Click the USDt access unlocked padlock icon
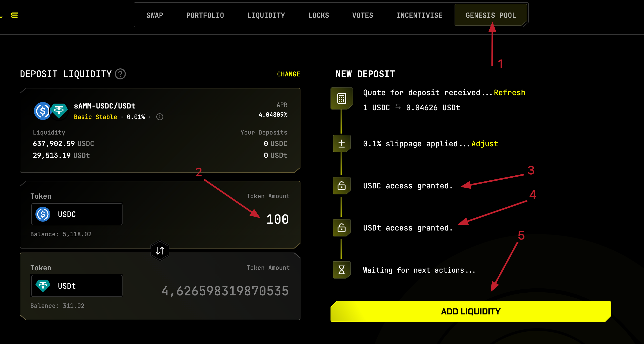Image resolution: width=644 pixels, height=344 pixels. click(x=342, y=228)
